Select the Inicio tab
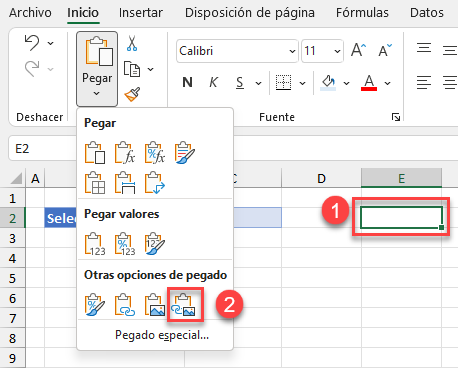The width and height of the screenshot is (458, 368). pos(83,13)
